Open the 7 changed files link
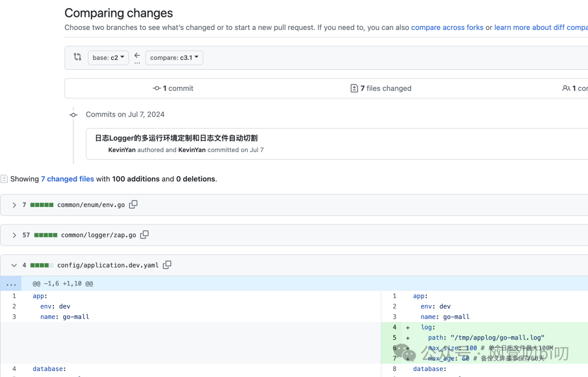 (x=68, y=179)
